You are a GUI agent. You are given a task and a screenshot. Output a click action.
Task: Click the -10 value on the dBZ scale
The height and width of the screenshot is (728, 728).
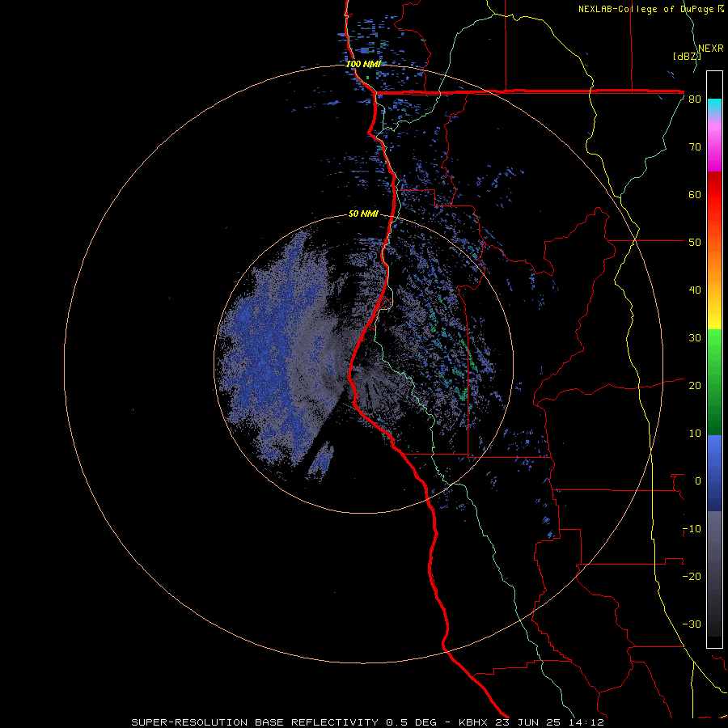(x=692, y=529)
